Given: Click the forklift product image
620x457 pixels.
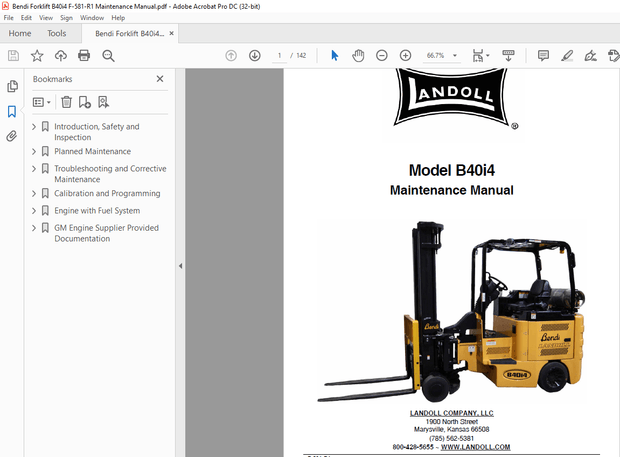Looking at the screenshot, I should pyautogui.click(x=452, y=312).
